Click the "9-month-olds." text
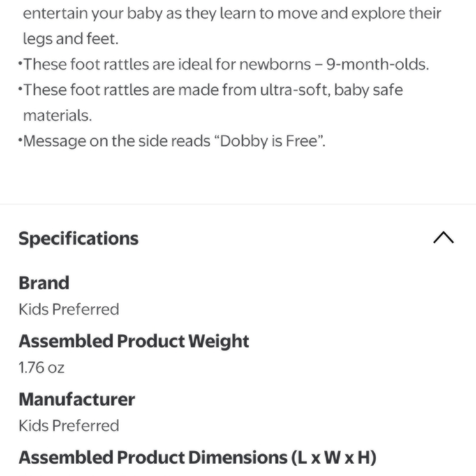This screenshot has width=476, height=476. [x=378, y=64]
